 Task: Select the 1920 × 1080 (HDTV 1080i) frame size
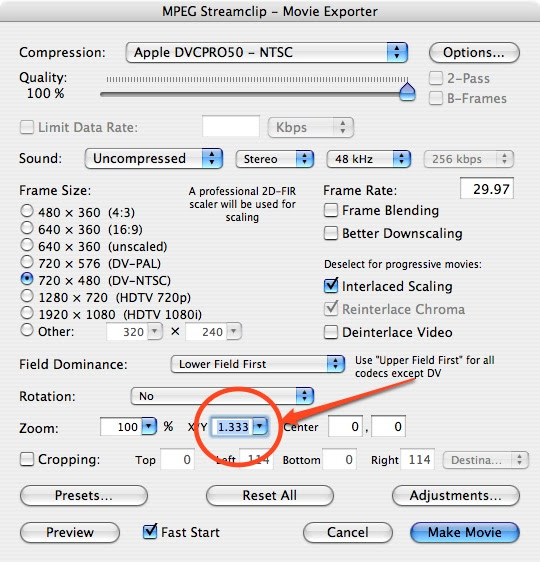pyautogui.click(x=27, y=313)
